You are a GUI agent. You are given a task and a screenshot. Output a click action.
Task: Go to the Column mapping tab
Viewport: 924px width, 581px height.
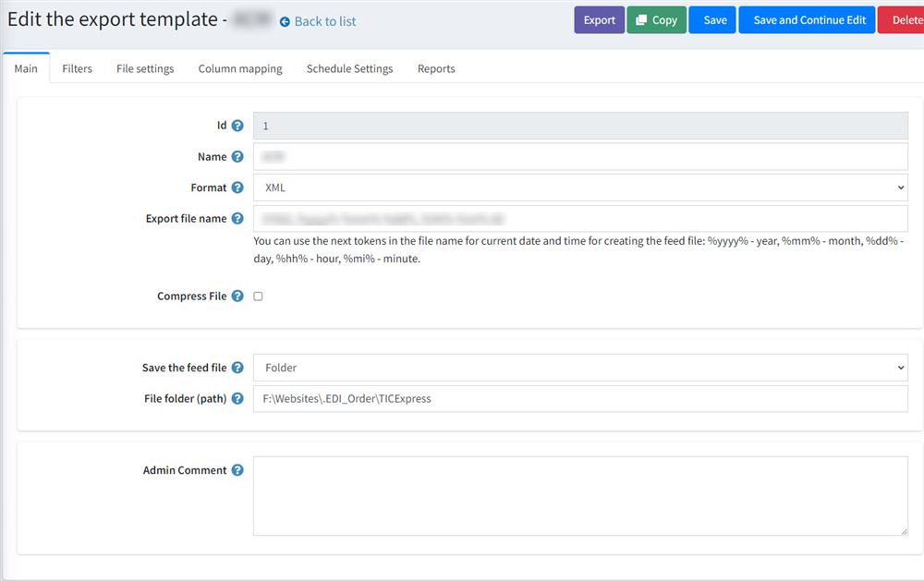(x=240, y=68)
